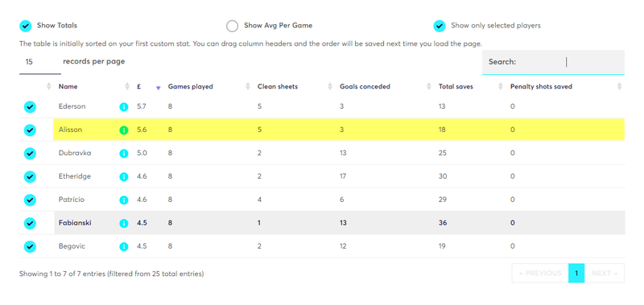Viewport: 644px width, 305px height.
Task: Disable the Show Totals option
Action: click(x=26, y=26)
